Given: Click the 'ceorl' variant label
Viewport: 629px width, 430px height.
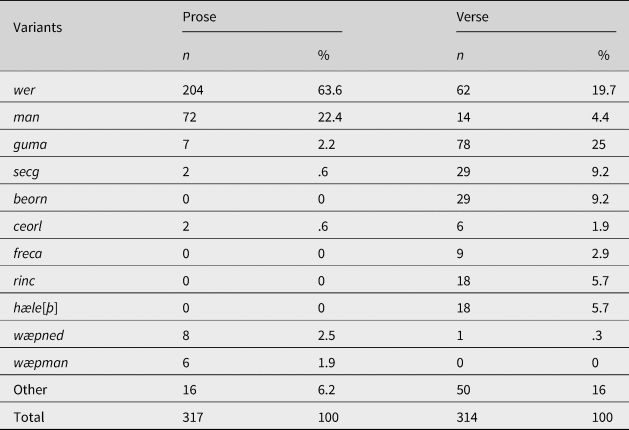Looking at the screenshot, I should click(x=28, y=225).
